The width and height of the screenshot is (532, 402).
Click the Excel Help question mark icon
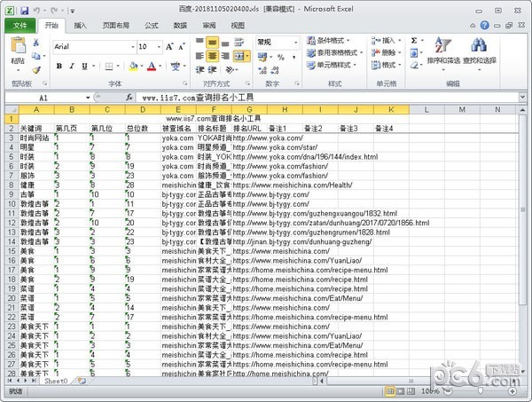[484, 25]
